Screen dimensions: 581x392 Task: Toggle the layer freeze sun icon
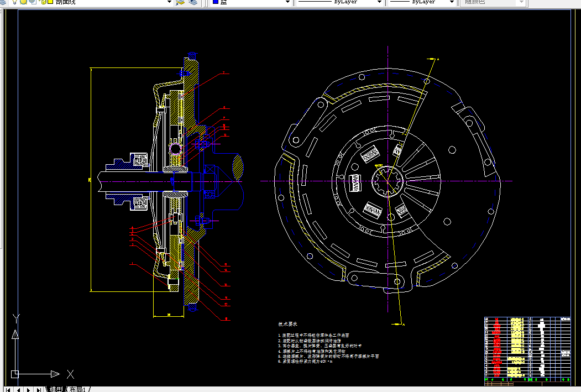point(23,2)
